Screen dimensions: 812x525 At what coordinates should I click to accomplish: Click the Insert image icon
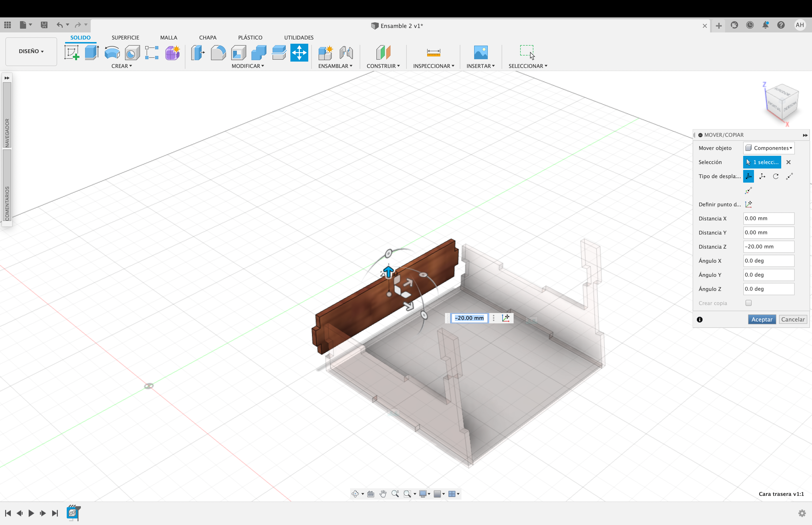(x=481, y=53)
